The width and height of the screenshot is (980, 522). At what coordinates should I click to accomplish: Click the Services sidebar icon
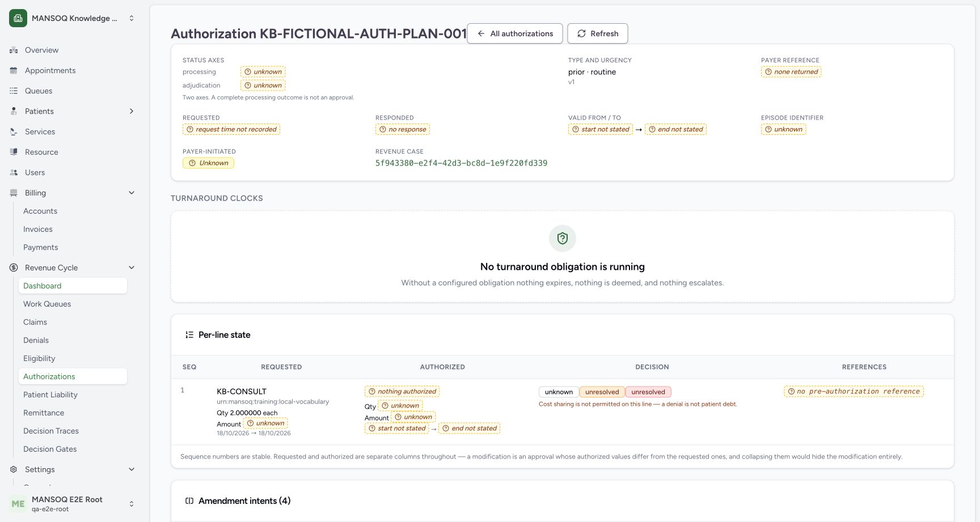pos(14,131)
